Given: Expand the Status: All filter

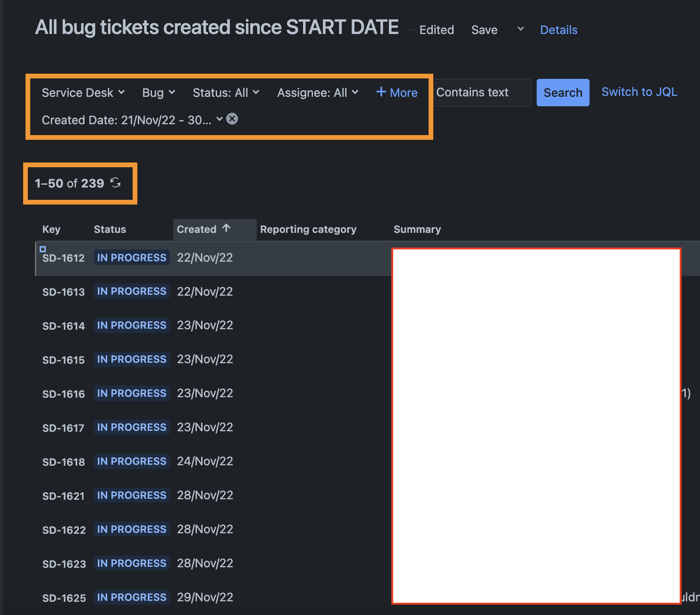Looking at the screenshot, I should click(x=226, y=93).
